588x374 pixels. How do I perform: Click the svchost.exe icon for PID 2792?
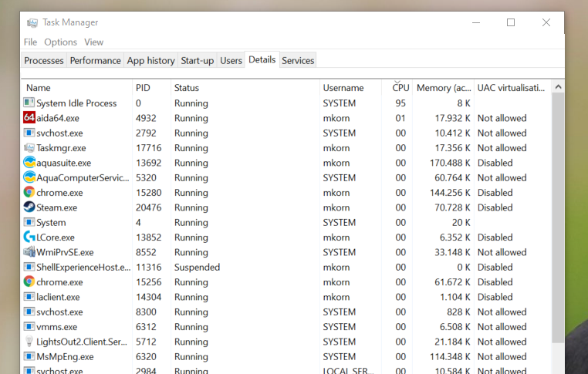[29, 133]
